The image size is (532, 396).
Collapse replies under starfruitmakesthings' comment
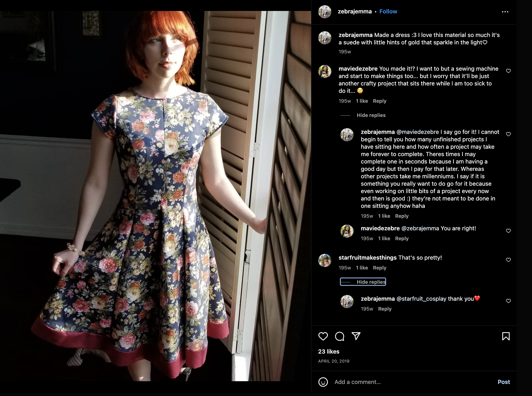[363, 282]
